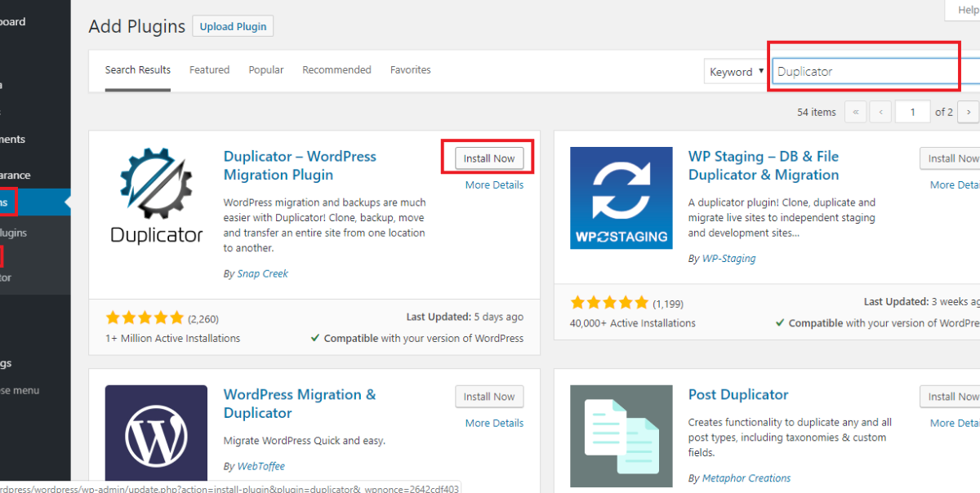Go to the first results page
The width and height of the screenshot is (980, 493).
pos(856,112)
